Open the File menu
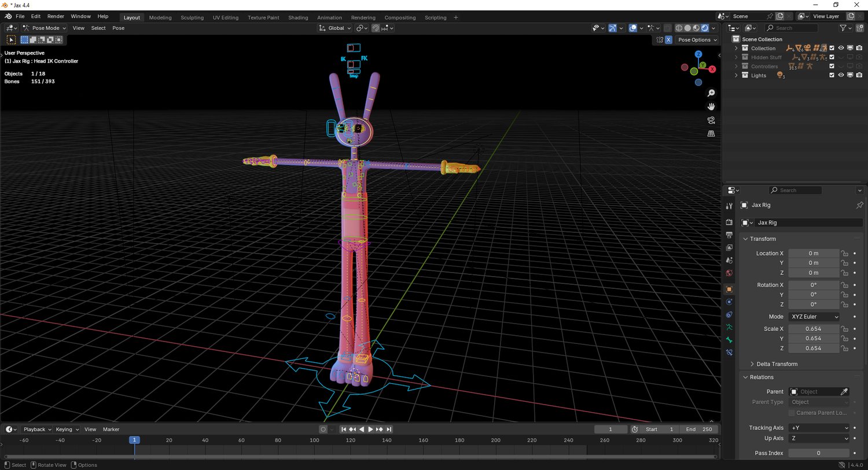 coord(20,17)
